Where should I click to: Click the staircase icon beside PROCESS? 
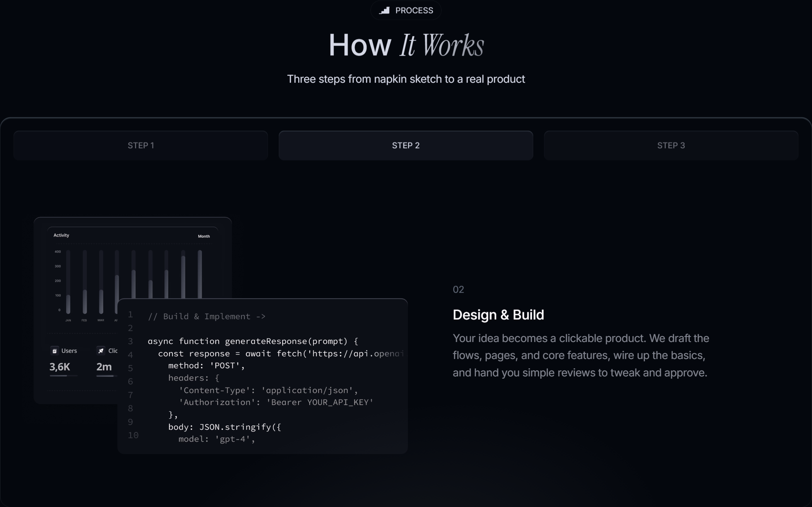[384, 10]
